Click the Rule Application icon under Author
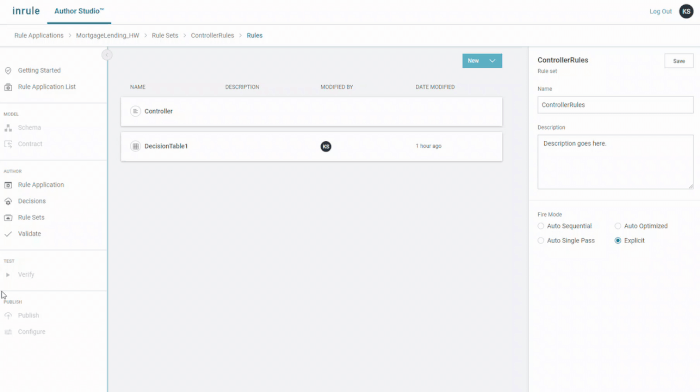The height and width of the screenshot is (392, 700). [8, 185]
